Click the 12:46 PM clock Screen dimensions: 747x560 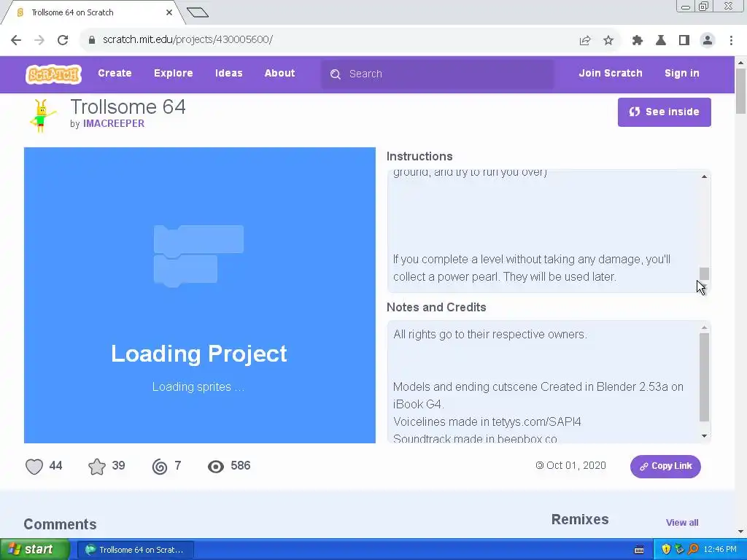[720, 550]
